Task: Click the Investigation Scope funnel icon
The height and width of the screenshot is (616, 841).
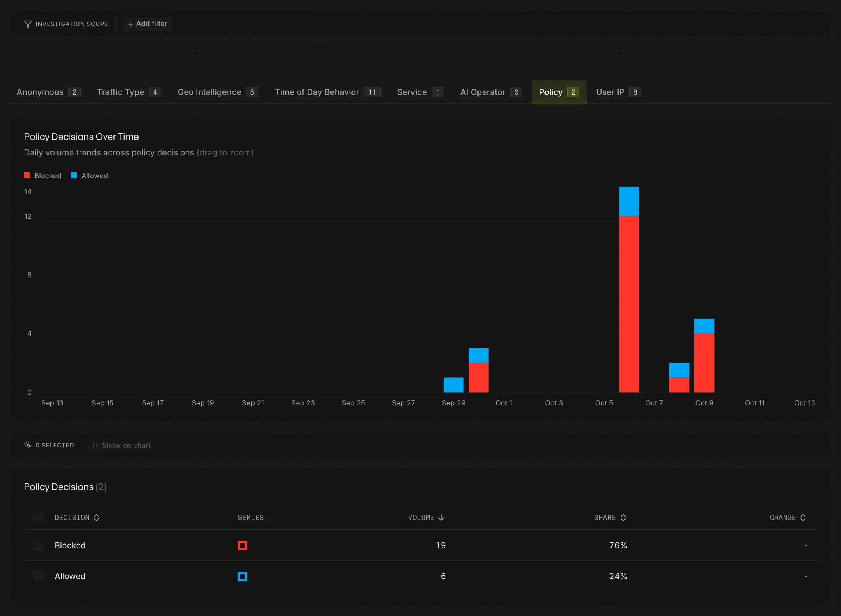Action: click(28, 24)
